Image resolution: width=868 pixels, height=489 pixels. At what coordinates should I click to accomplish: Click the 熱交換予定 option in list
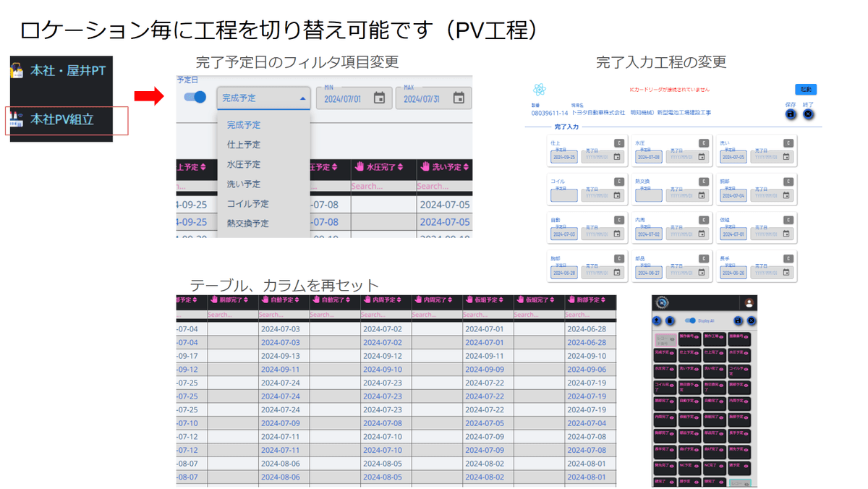coord(247,224)
